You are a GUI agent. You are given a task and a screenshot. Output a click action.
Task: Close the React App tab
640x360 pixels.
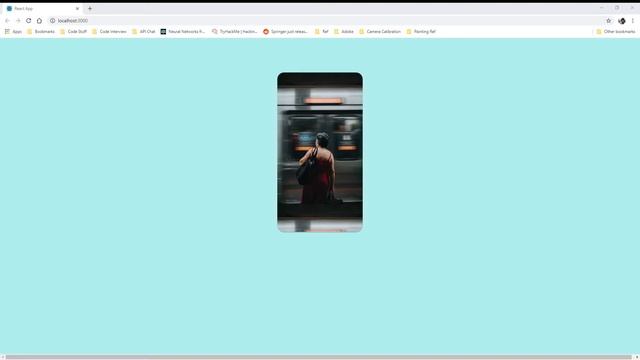[78, 9]
